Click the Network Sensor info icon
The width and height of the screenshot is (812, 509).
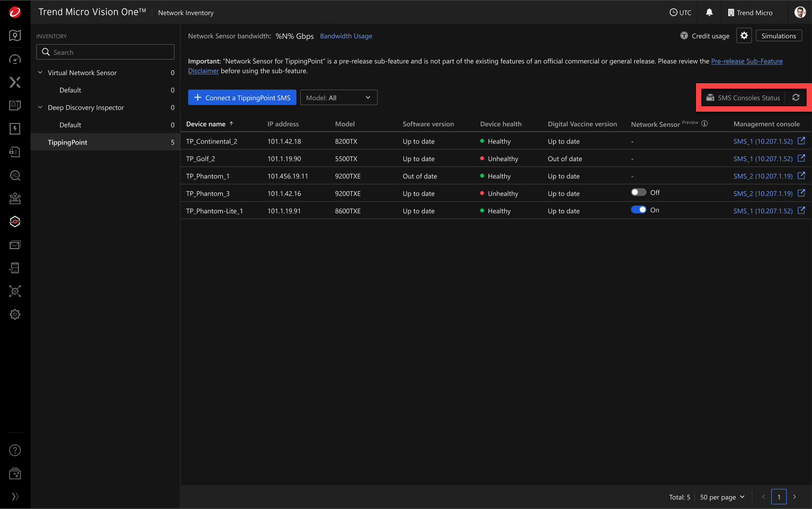click(705, 123)
